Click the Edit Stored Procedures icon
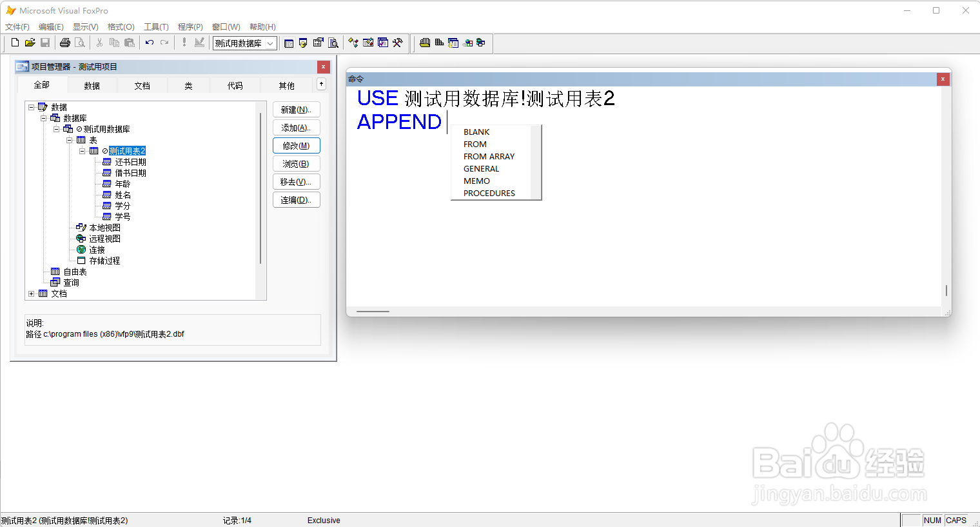The height and width of the screenshot is (527, 980). tap(481, 43)
